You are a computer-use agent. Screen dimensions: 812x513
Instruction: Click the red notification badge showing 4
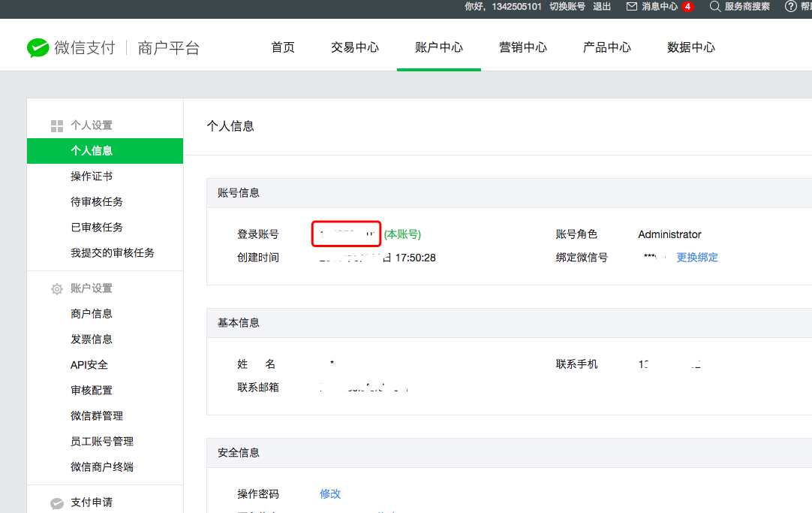point(689,7)
